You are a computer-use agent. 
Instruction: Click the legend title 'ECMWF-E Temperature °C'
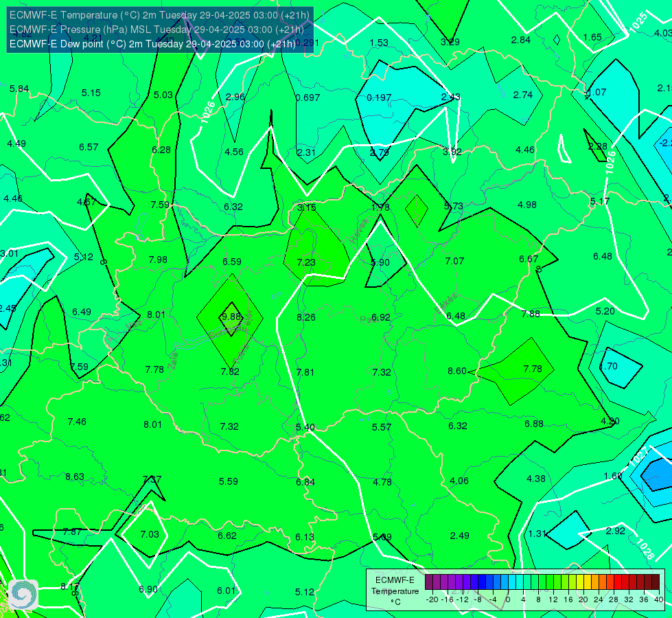click(x=395, y=591)
